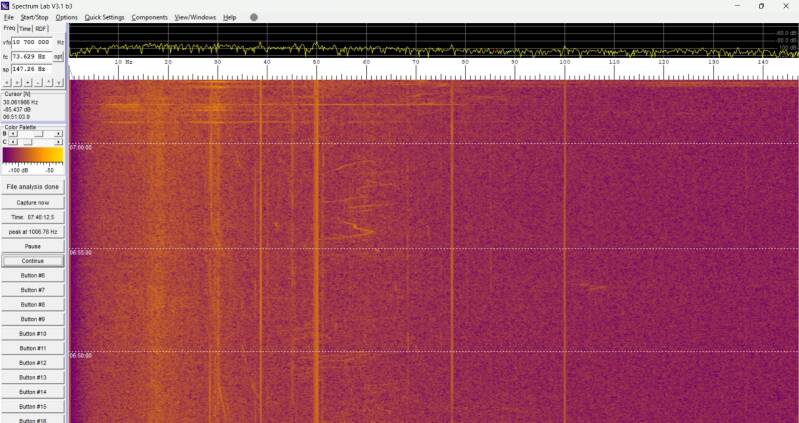
Task: Open the Help menu
Action: (x=230, y=17)
